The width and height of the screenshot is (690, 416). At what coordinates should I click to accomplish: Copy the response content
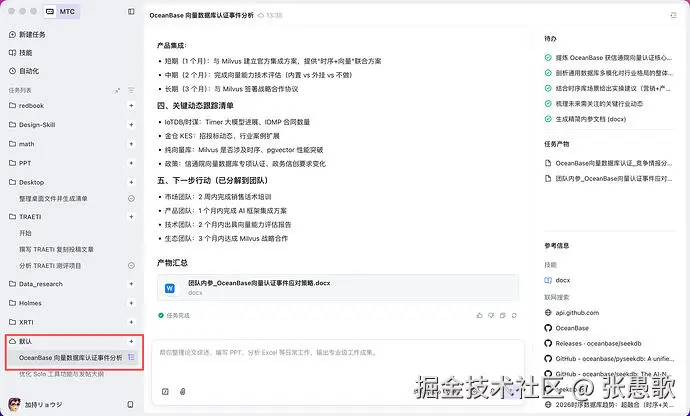(503, 315)
